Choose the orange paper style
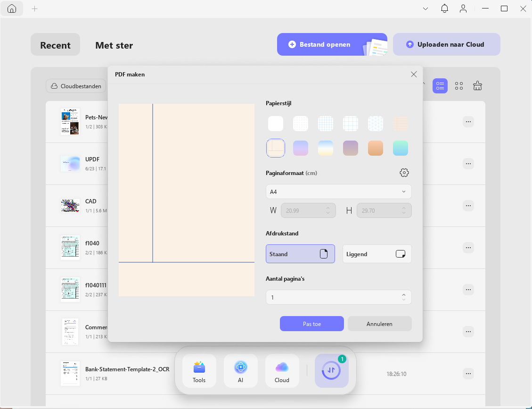Image resolution: width=532 pixels, height=409 pixels. coord(376,148)
